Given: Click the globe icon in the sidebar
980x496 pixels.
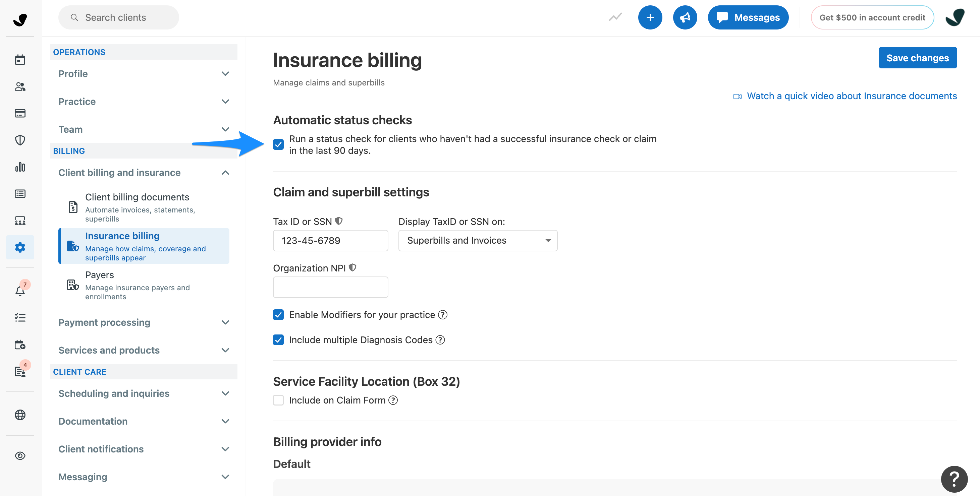Looking at the screenshot, I should point(20,415).
